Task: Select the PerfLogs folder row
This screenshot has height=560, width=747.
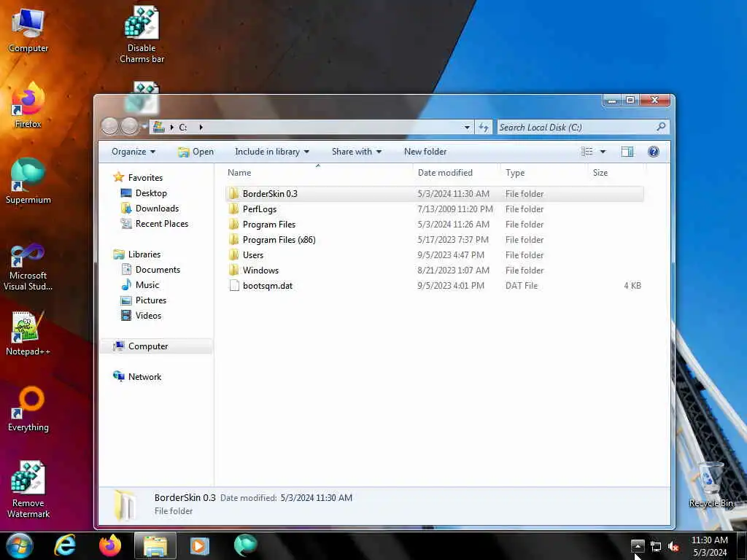Action: click(435, 209)
